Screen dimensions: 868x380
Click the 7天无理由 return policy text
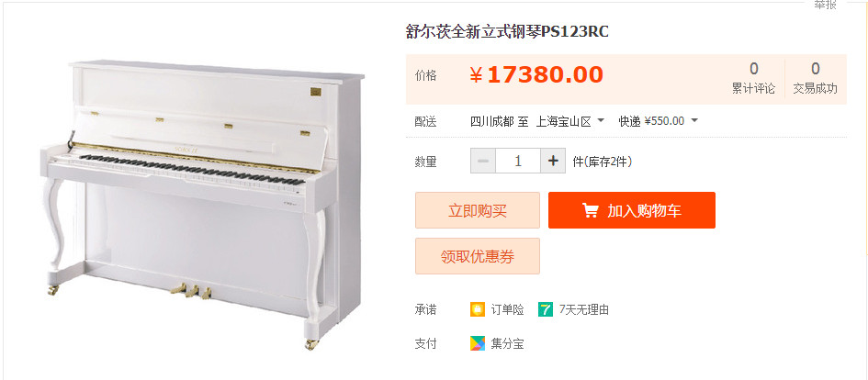pyautogui.click(x=584, y=309)
